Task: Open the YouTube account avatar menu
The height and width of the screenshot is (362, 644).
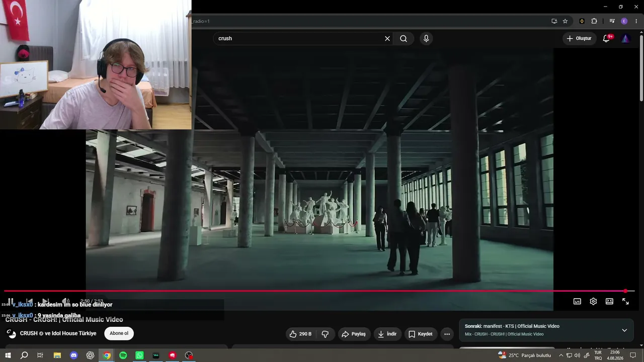Action: click(x=625, y=38)
